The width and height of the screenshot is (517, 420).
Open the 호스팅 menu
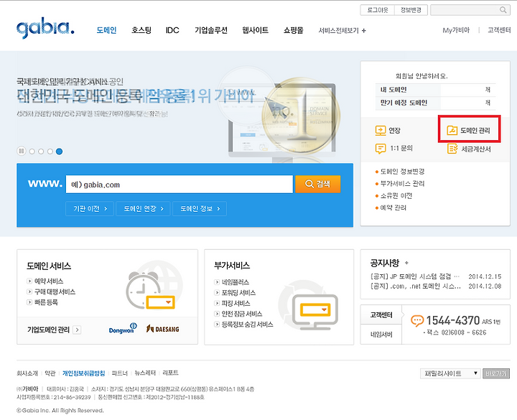141,30
